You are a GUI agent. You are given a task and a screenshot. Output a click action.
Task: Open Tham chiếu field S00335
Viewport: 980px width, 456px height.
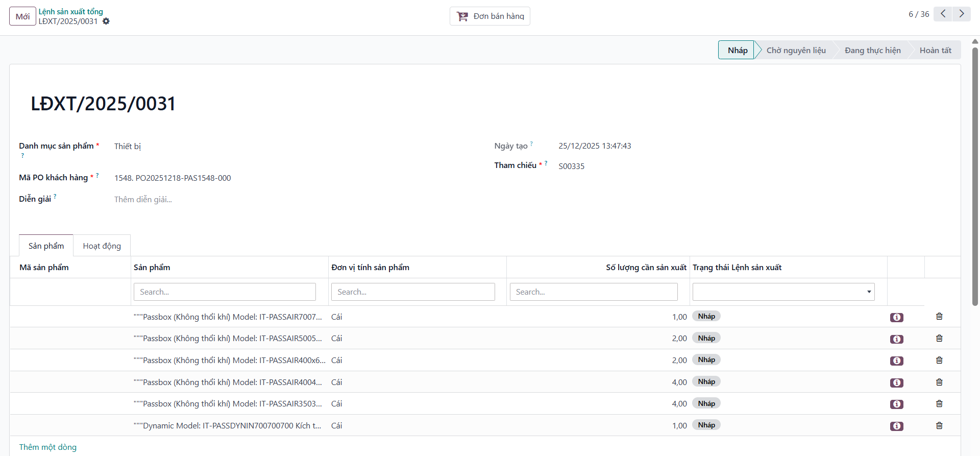pos(572,166)
